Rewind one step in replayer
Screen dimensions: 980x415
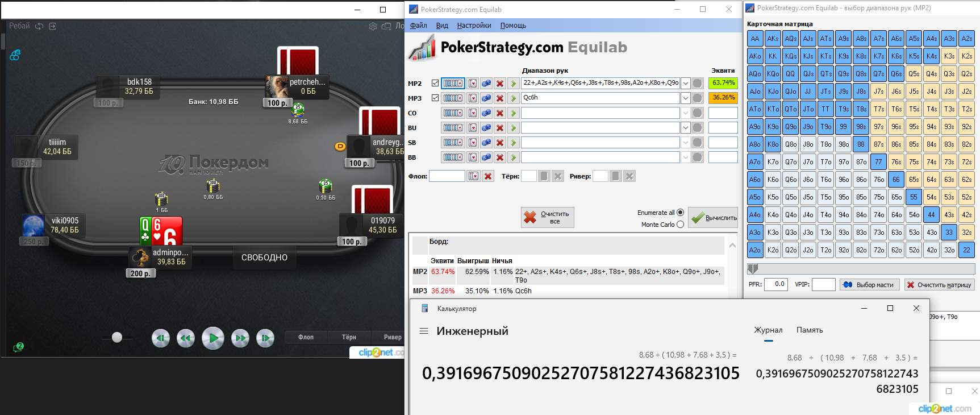coord(186,338)
